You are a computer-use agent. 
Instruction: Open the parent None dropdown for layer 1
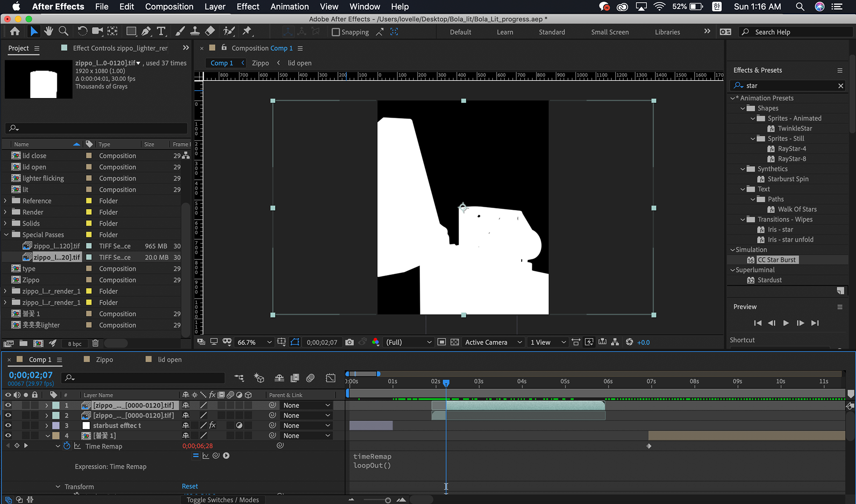click(x=306, y=405)
